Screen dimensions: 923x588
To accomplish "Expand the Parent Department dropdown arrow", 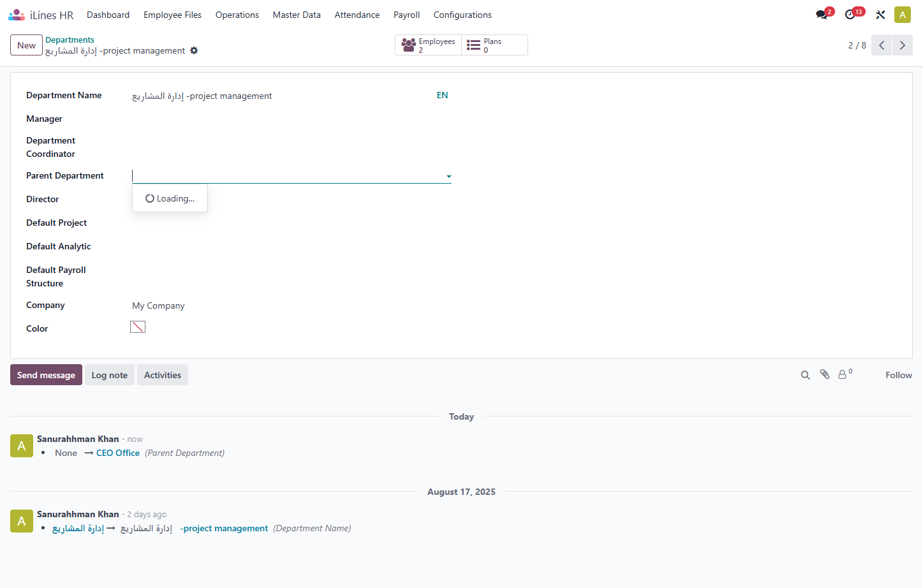I will coord(449,177).
